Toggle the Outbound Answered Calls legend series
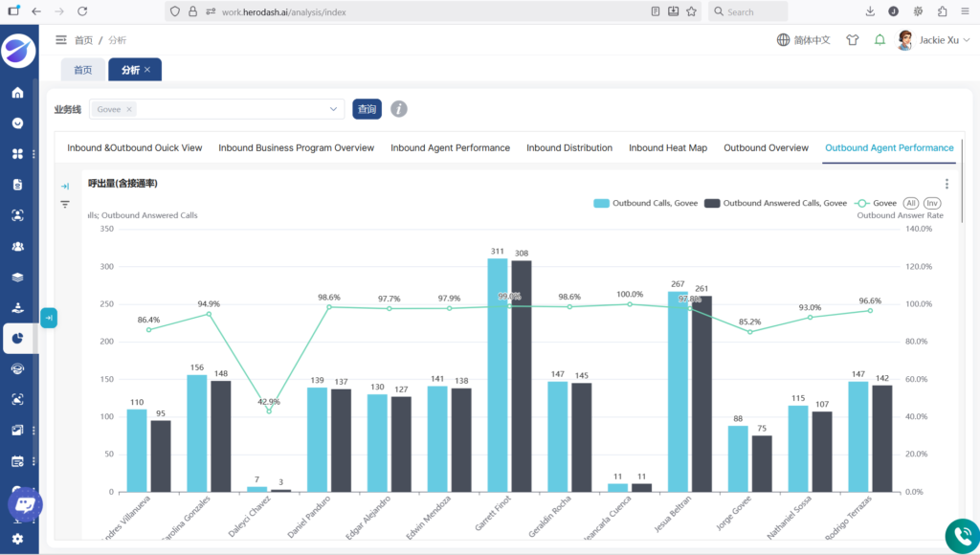 775,203
